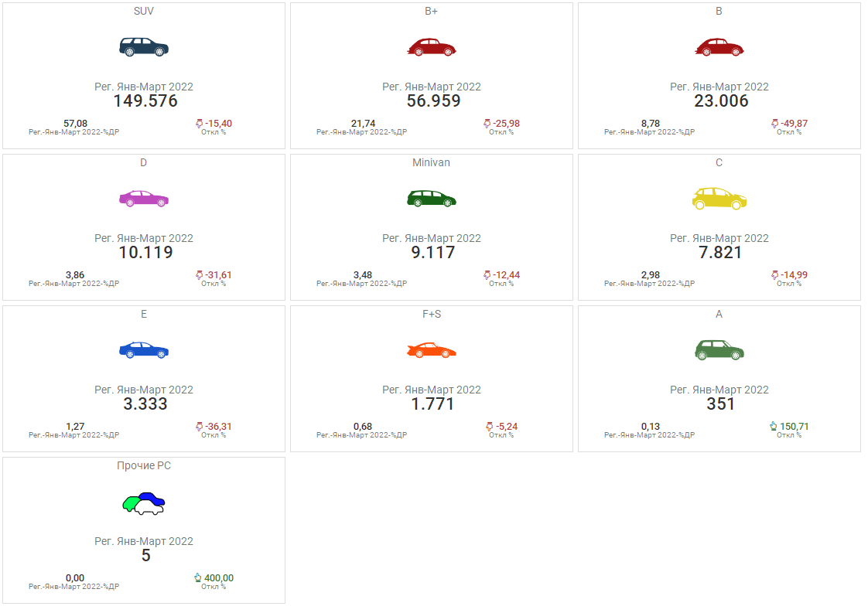
Task: Select the B+ registrations value 56.959
Action: pyautogui.click(x=433, y=101)
